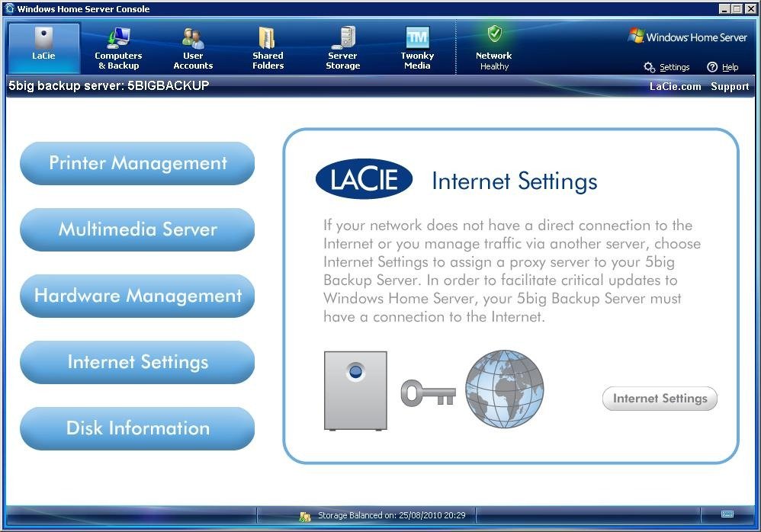This screenshot has width=761, height=532.
Task: Visit the LaCie.com link
Action: [x=675, y=86]
